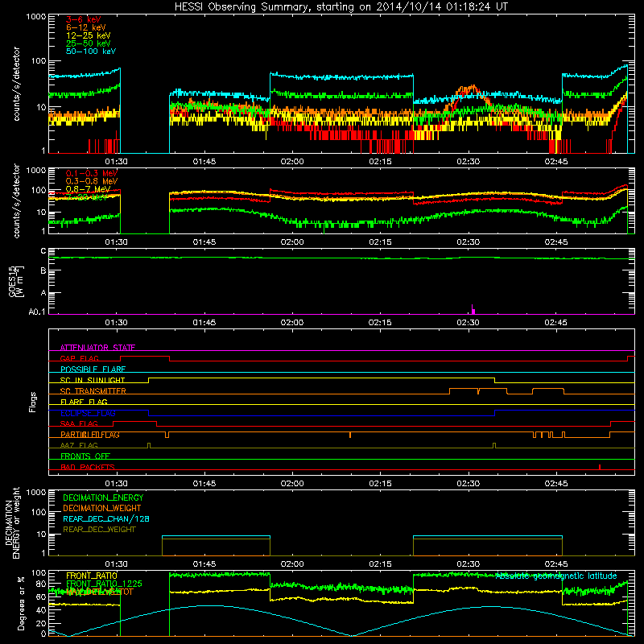Click the Absolute geomagnetic latitude label
The height and width of the screenshot is (644, 644).
556,576
